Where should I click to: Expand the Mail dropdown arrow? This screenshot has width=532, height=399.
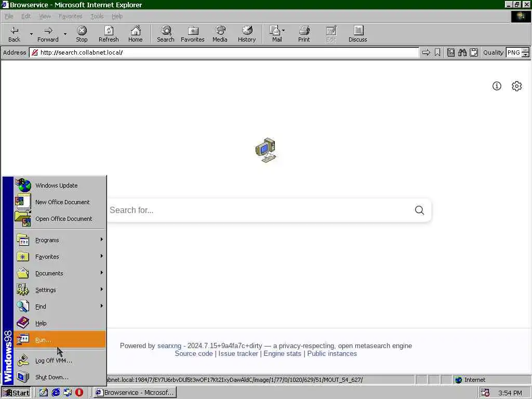tap(284, 31)
